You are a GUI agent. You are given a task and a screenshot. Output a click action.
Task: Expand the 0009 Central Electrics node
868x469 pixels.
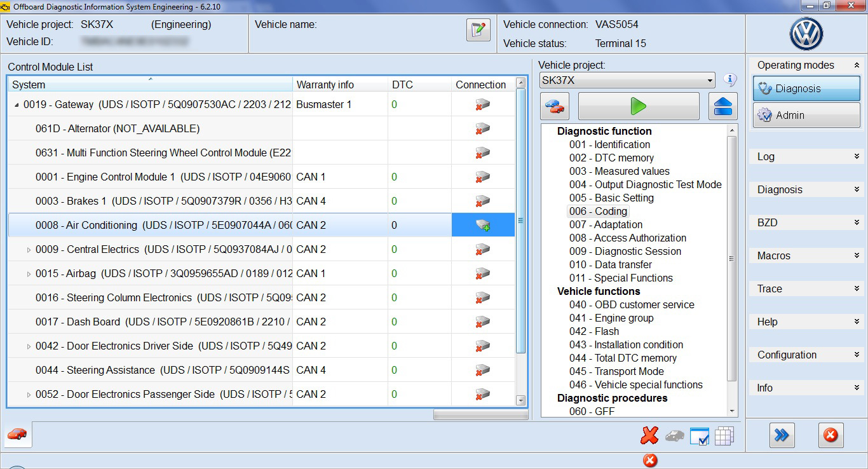(29, 250)
